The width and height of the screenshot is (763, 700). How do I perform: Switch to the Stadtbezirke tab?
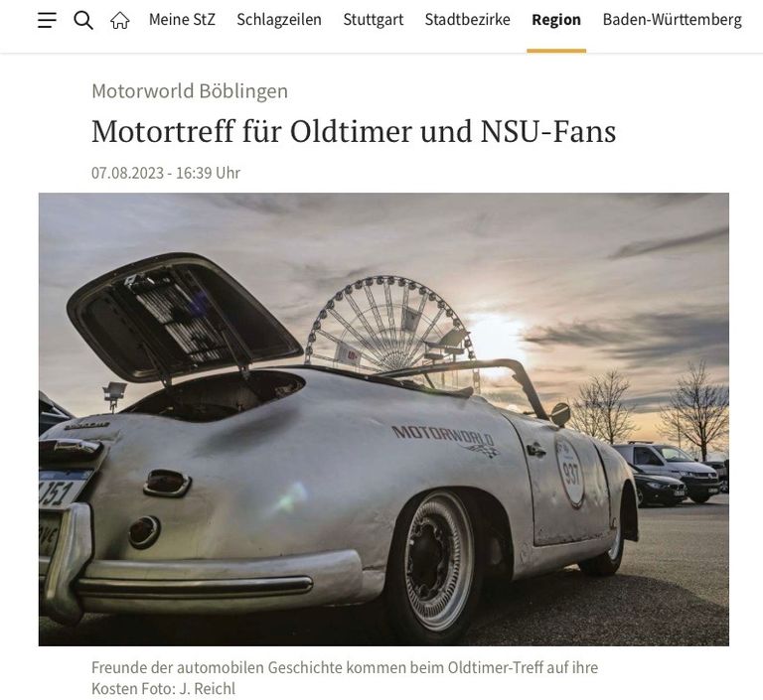[467, 20]
